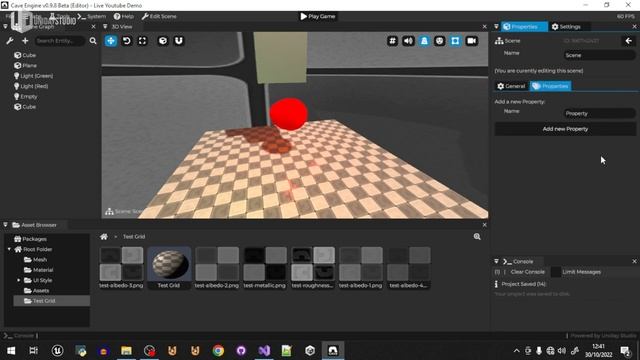Add a new entity with plus icon
The height and width of the screenshot is (360, 640).
25,41
